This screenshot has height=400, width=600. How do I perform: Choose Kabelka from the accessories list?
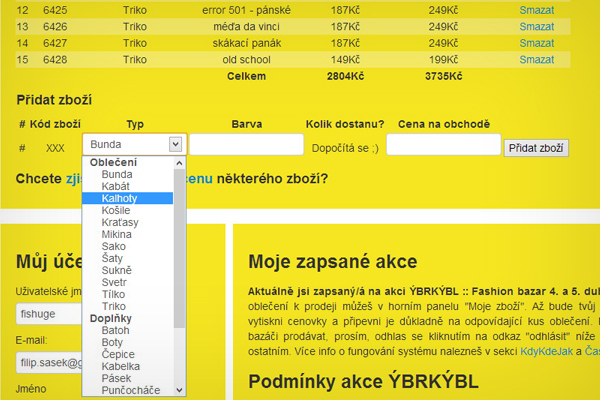119,366
